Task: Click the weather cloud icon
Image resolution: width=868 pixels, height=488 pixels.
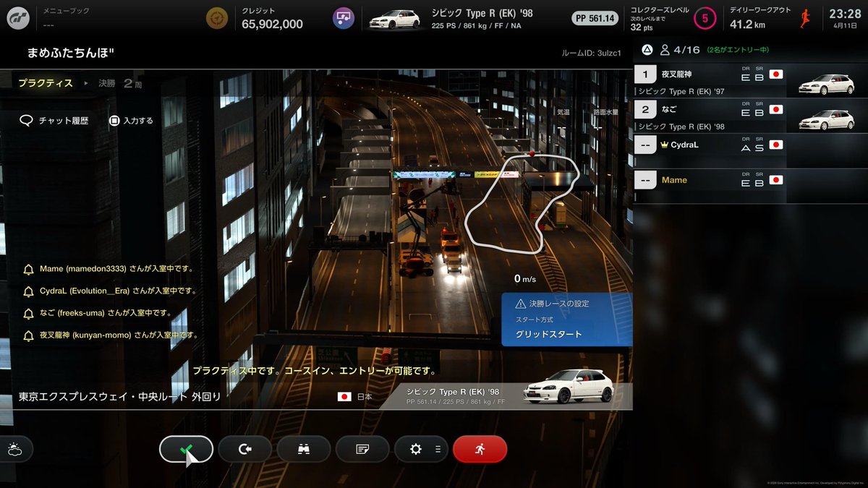Action: tap(14, 449)
